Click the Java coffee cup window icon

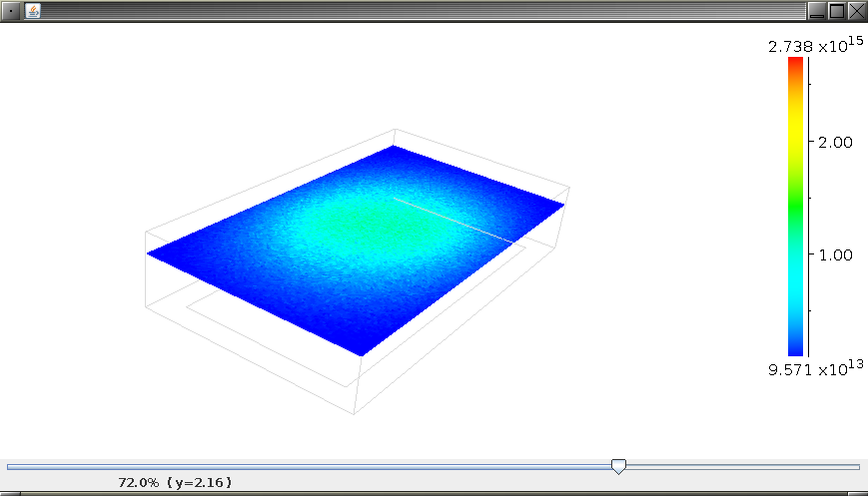coord(33,11)
